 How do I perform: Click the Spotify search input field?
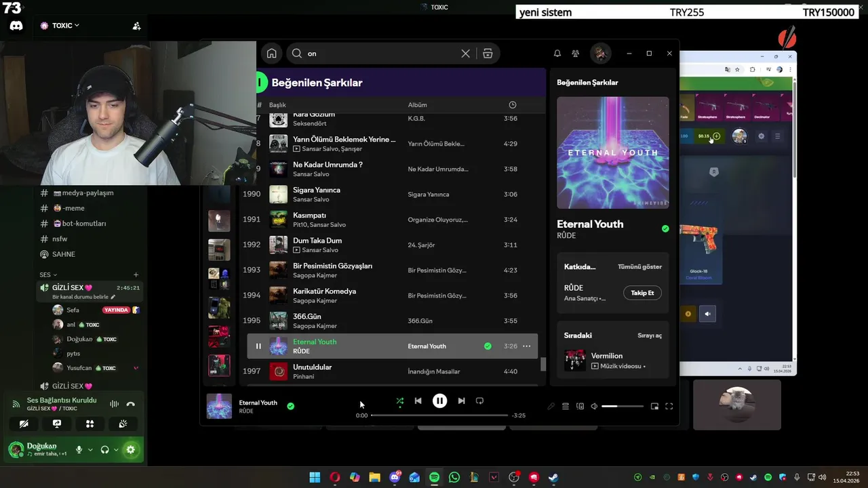(x=380, y=54)
